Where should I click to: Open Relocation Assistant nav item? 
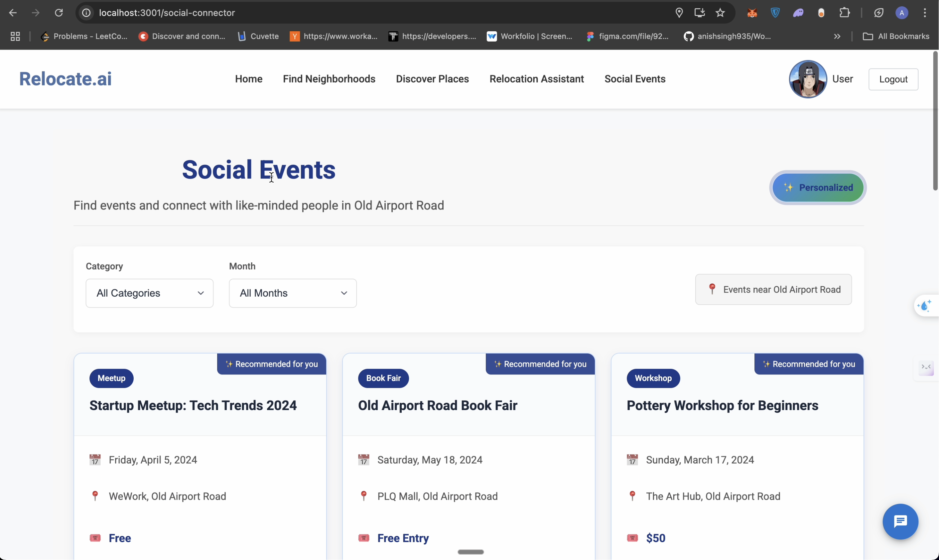pyautogui.click(x=536, y=79)
